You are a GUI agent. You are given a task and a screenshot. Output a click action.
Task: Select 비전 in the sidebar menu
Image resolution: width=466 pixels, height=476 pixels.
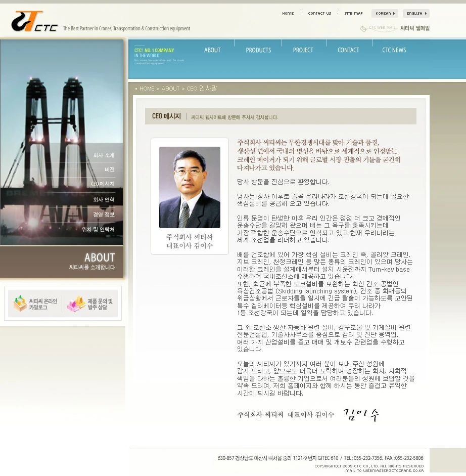(x=109, y=169)
